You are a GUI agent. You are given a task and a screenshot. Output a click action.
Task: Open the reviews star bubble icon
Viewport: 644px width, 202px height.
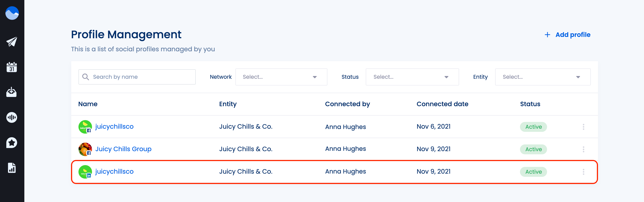coord(12,143)
